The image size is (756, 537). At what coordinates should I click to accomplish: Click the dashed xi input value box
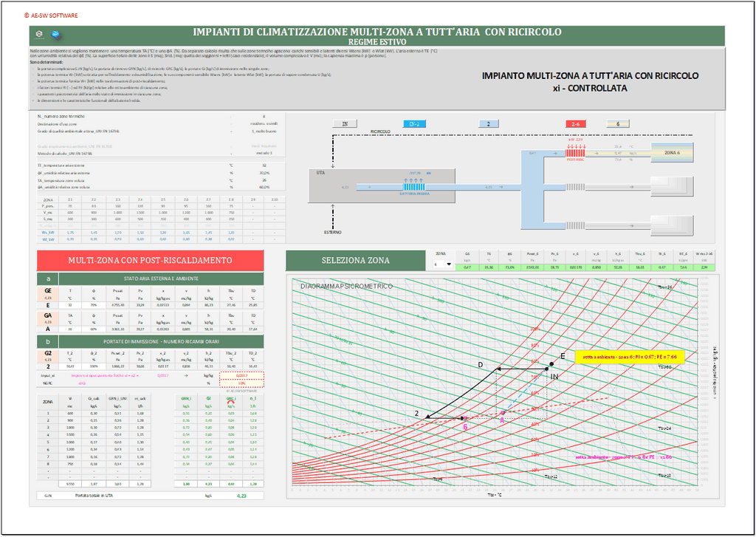(x=242, y=374)
